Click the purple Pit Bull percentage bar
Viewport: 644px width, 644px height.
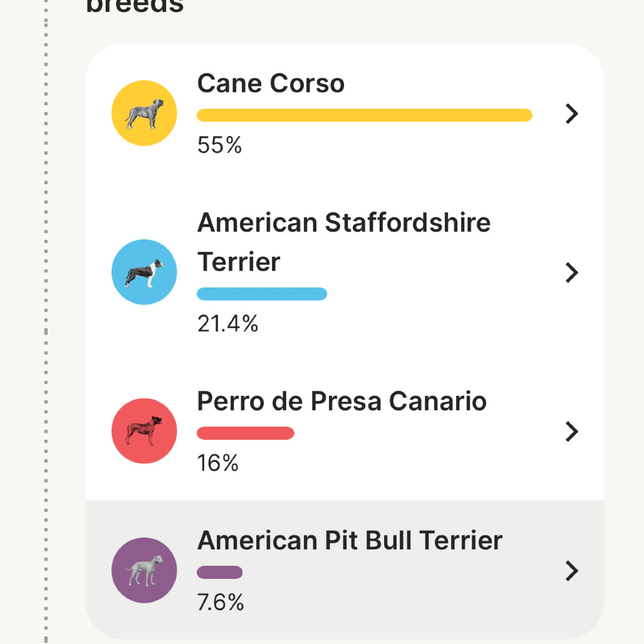(219, 572)
